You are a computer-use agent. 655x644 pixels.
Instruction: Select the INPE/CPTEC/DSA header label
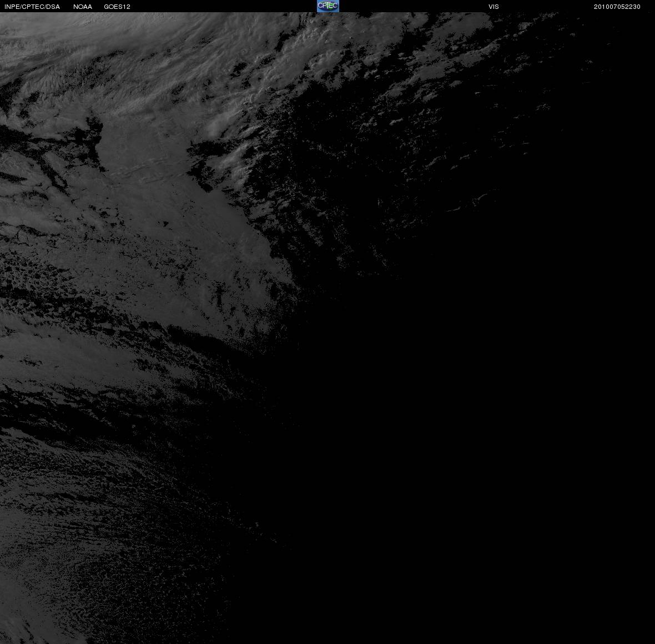point(32,7)
